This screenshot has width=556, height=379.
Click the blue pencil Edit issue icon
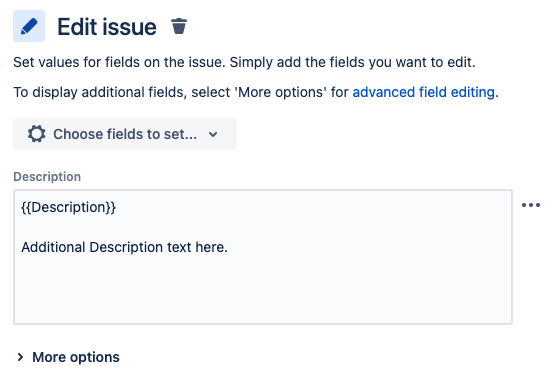click(29, 26)
